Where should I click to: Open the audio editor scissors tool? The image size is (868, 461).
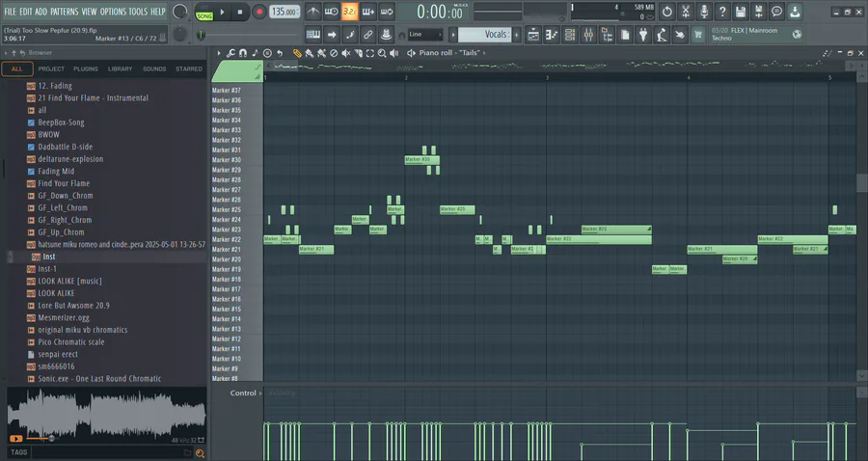686,11
